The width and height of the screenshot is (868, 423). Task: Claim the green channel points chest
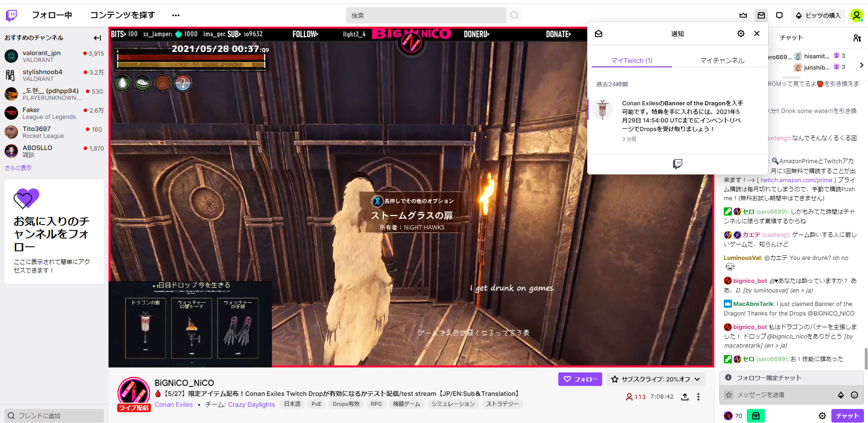755,416
